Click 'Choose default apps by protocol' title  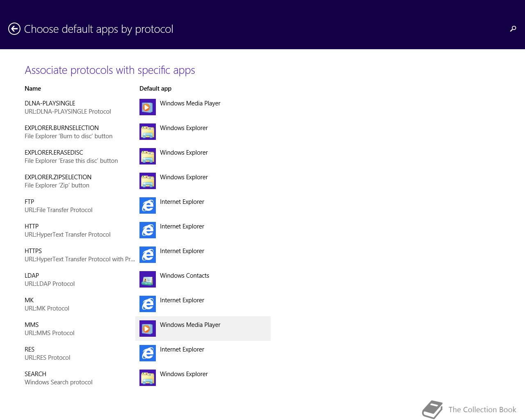[x=99, y=29]
